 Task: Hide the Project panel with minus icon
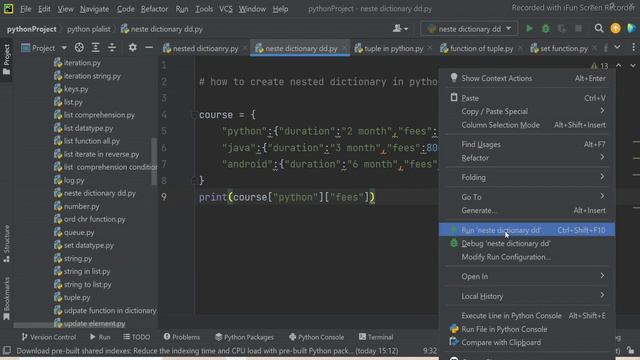point(149,48)
